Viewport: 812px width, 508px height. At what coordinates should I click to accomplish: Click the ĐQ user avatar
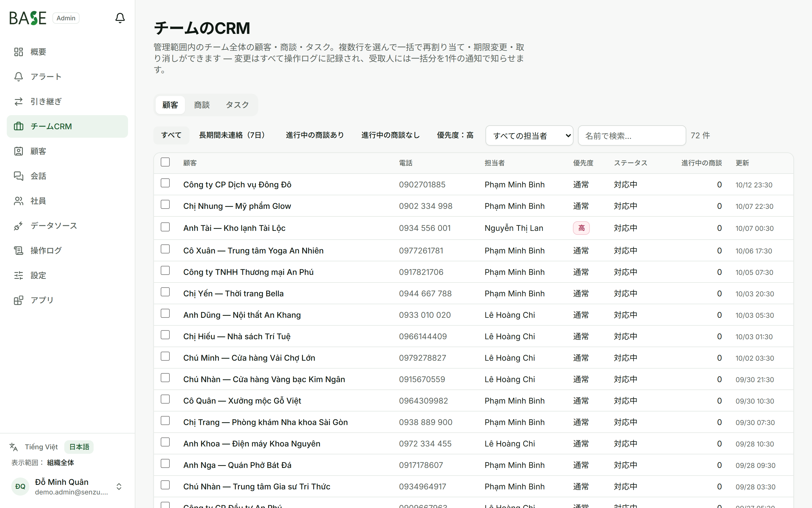pos(20,487)
